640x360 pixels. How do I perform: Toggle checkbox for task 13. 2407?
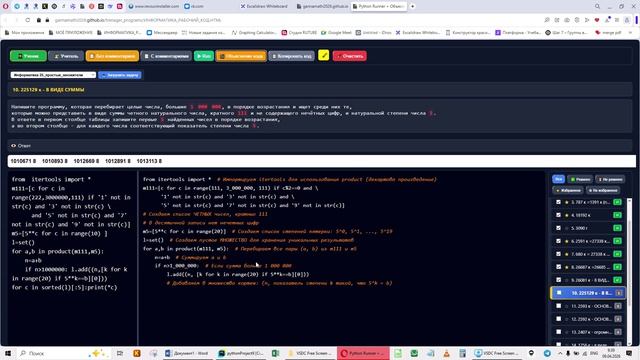559,332
